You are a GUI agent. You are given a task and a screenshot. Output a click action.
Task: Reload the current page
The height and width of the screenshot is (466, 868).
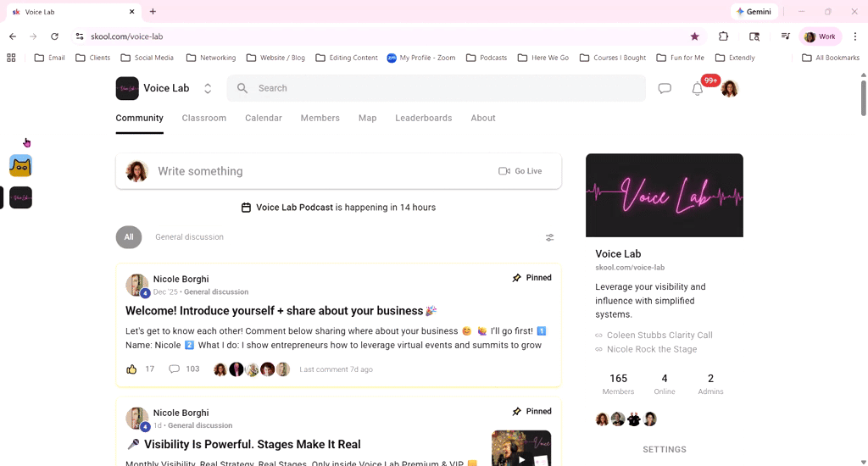54,36
